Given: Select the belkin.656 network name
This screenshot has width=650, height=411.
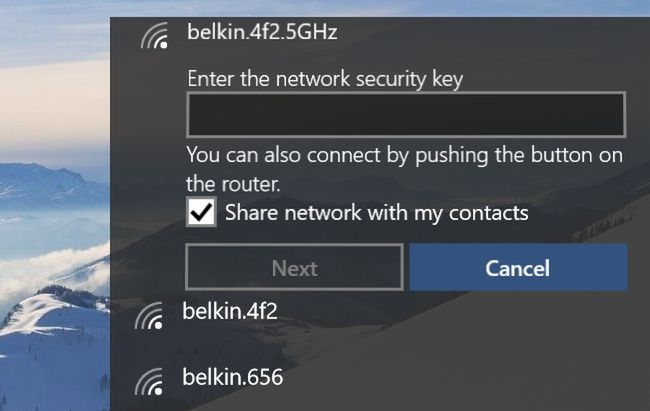Looking at the screenshot, I should pyautogui.click(x=233, y=377).
